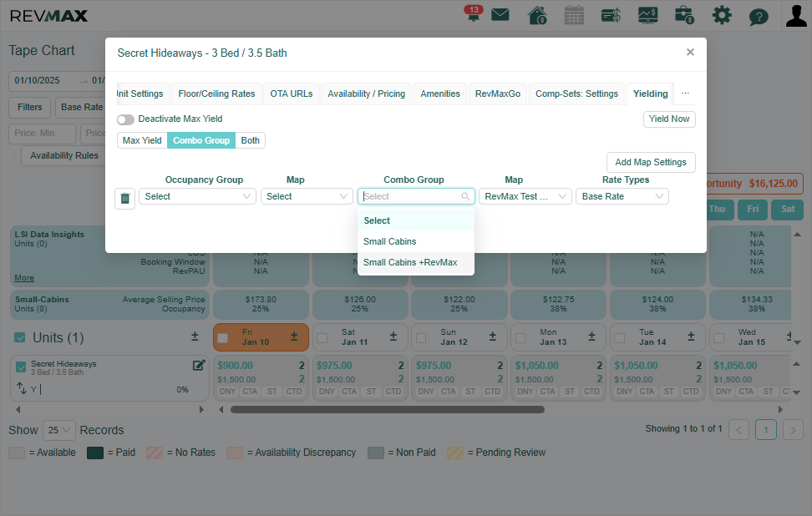Open Base Rate rate types dropdown
Image resolution: width=812 pixels, height=516 pixels.
tap(622, 196)
